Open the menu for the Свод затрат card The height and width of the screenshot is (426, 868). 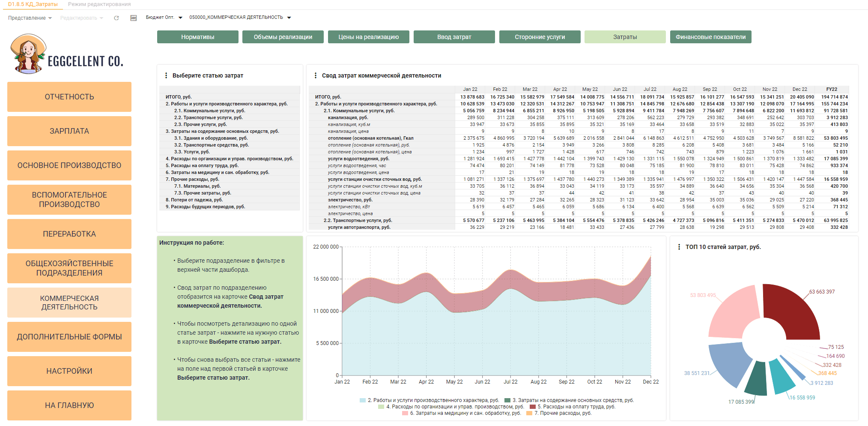coord(316,75)
